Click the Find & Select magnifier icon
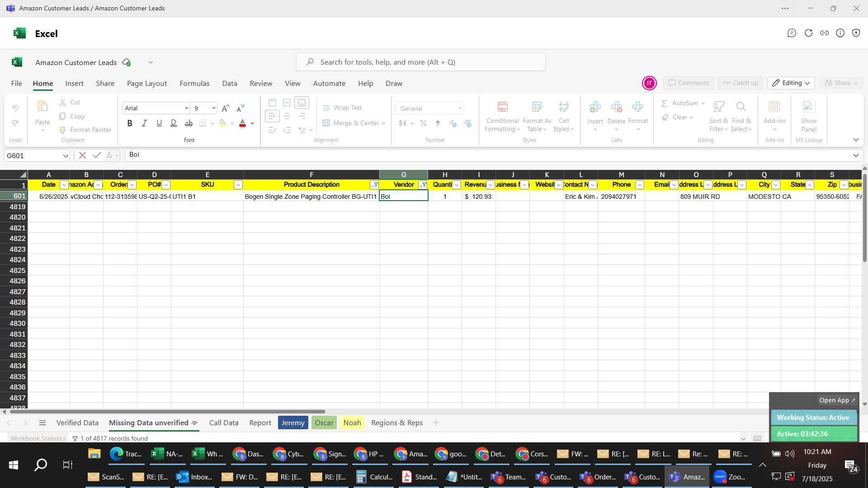Viewport: 868px width, 488px height. coord(741,107)
